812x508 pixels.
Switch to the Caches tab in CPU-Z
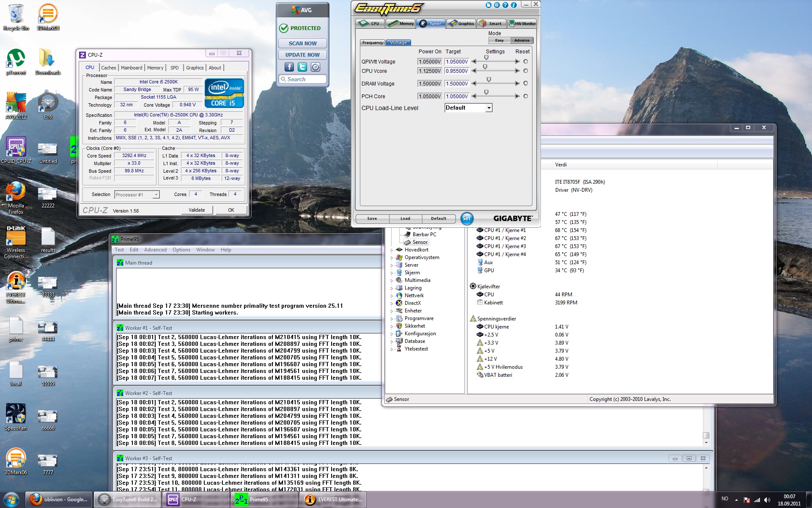109,68
